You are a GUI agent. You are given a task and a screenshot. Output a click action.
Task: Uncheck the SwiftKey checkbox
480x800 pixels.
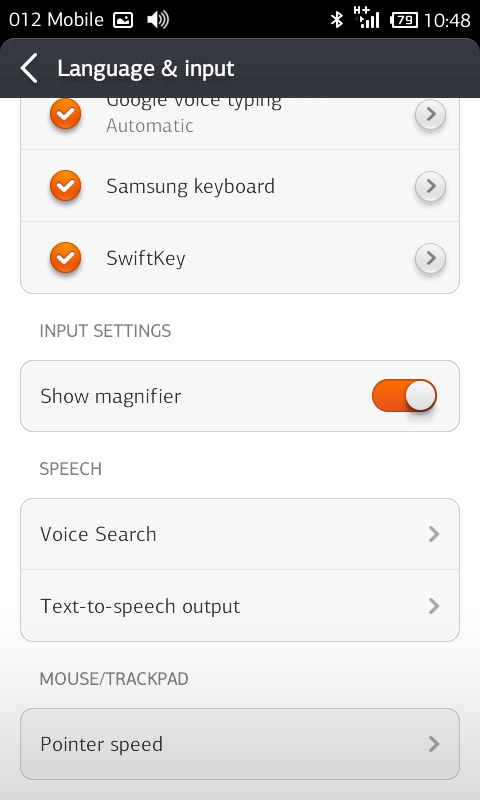pos(65,258)
